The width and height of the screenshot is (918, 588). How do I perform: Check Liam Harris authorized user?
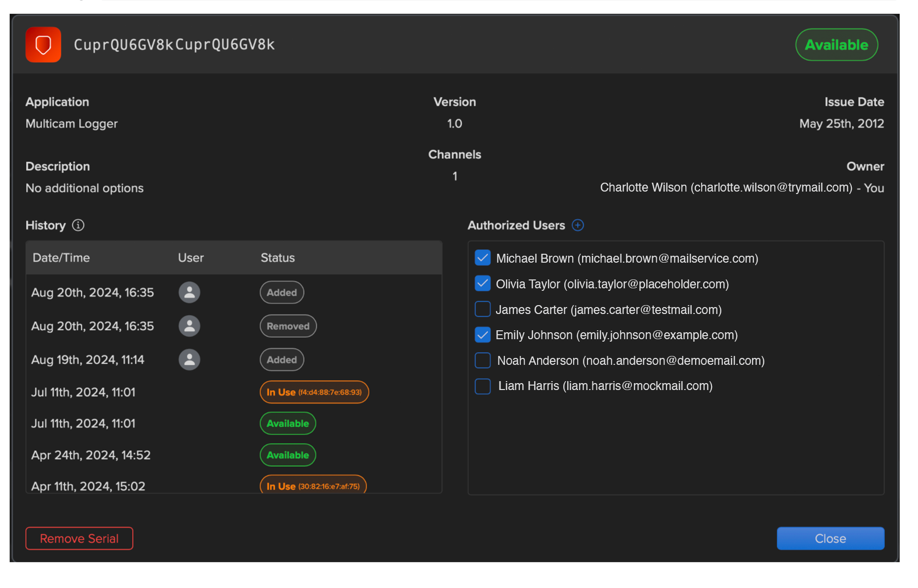tap(483, 386)
